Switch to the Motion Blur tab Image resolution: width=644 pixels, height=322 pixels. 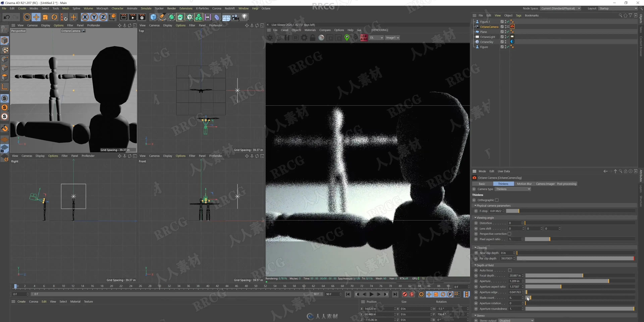[524, 184]
